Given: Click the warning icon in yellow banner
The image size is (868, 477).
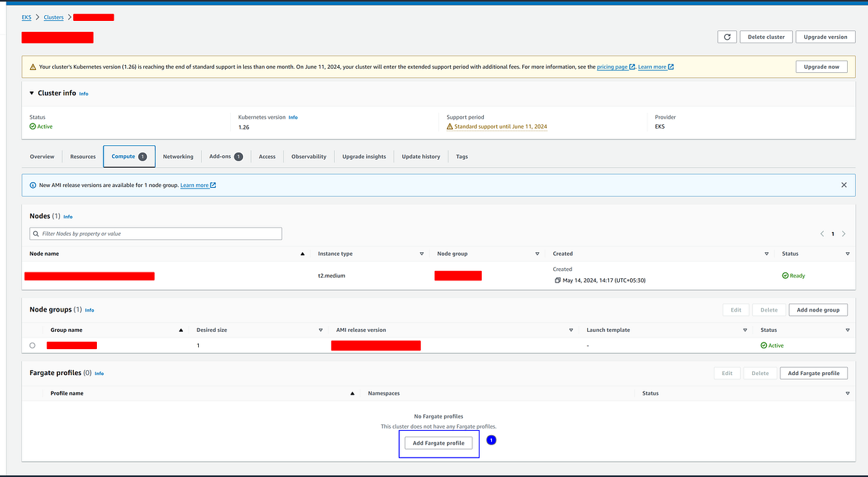Looking at the screenshot, I should (x=33, y=66).
